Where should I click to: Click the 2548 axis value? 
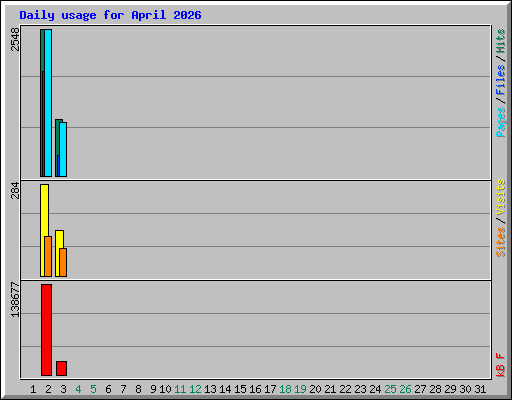(15, 39)
